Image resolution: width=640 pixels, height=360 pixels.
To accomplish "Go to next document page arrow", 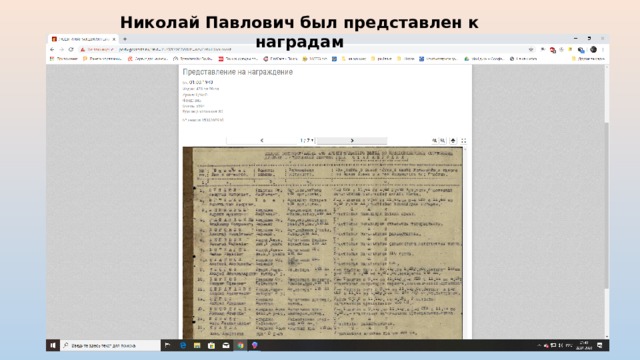I will click(352, 140).
